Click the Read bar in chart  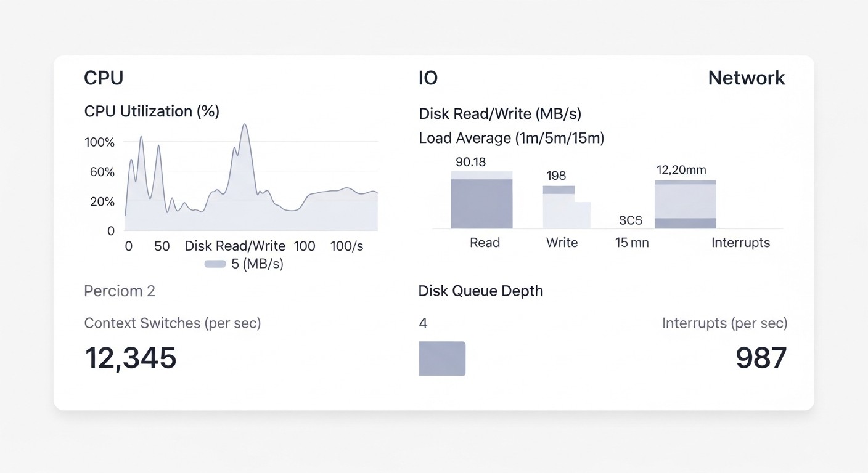pos(481,203)
